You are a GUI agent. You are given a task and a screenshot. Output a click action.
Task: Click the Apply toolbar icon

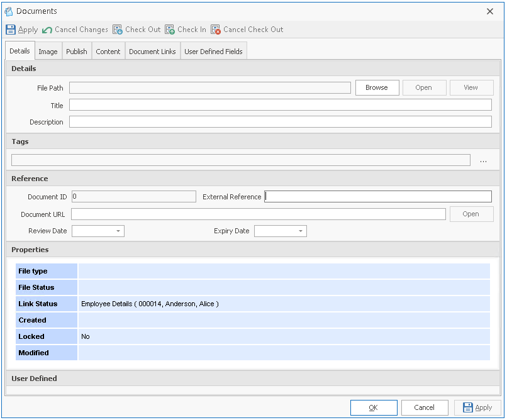[10, 30]
